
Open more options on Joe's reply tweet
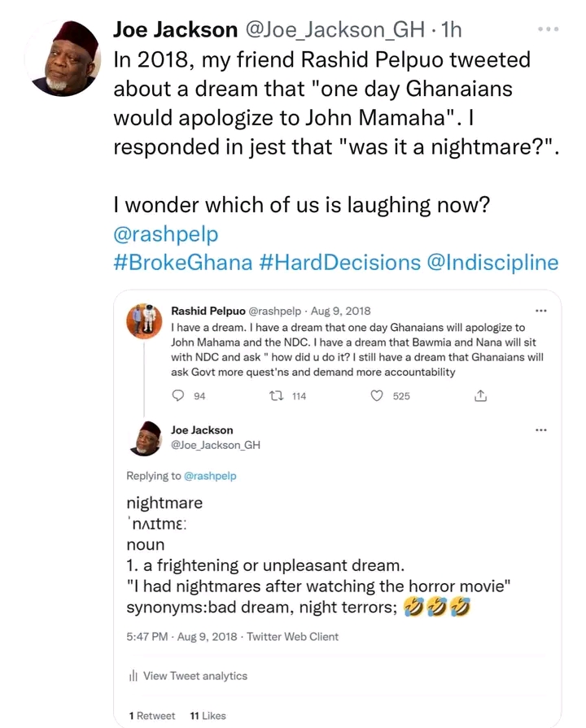tap(541, 429)
